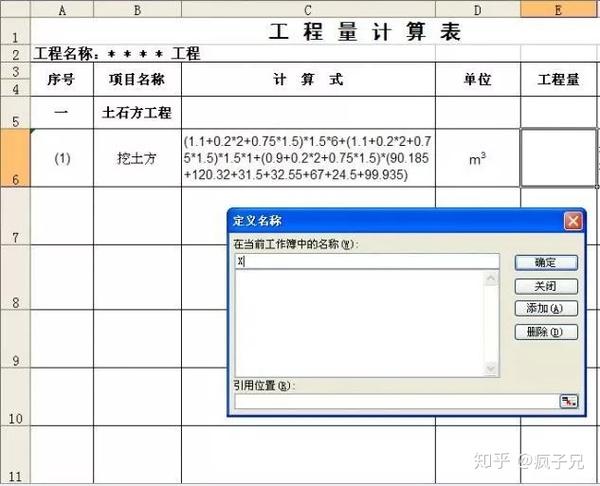Select the highlighted column E header
Screen dimensions: 600x486
click(x=559, y=10)
